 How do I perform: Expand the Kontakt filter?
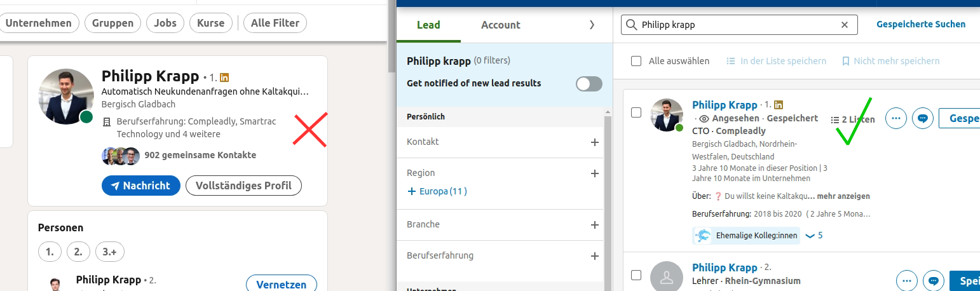pyautogui.click(x=595, y=142)
